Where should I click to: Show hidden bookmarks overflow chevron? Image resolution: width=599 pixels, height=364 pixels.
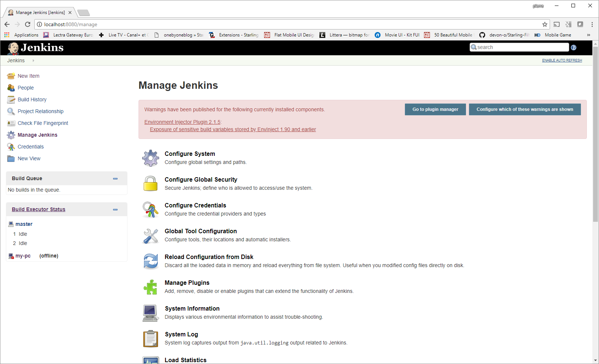pos(588,35)
